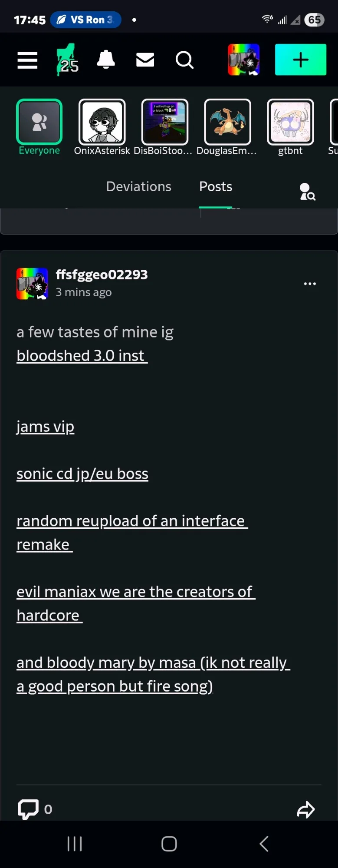Filter feed by gtbnt avatar
The width and height of the screenshot is (338, 868).
point(290,122)
